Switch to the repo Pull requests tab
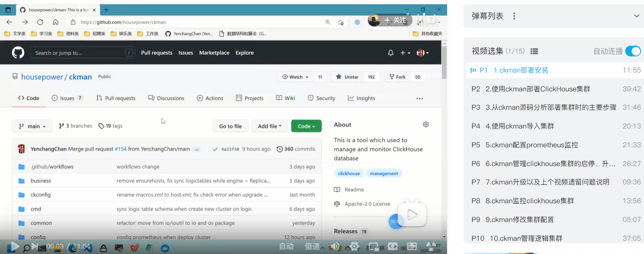This screenshot has width=644, height=254. pyautogui.click(x=116, y=98)
